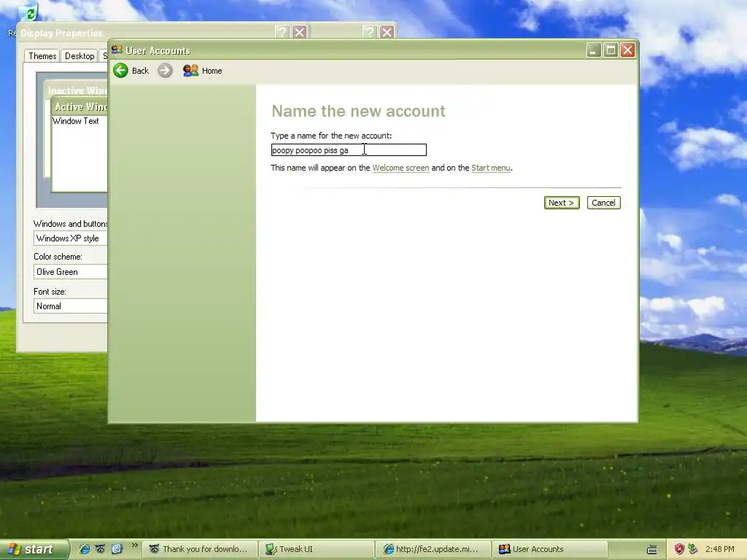Open the Recycle Bin desktop icon
This screenshot has height=560, width=747.
click(28, 12)
